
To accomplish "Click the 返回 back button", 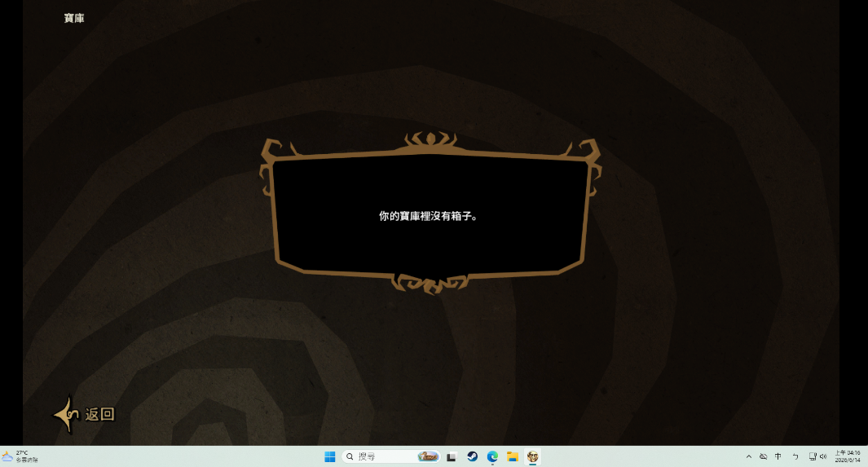I will click(84, 414).
